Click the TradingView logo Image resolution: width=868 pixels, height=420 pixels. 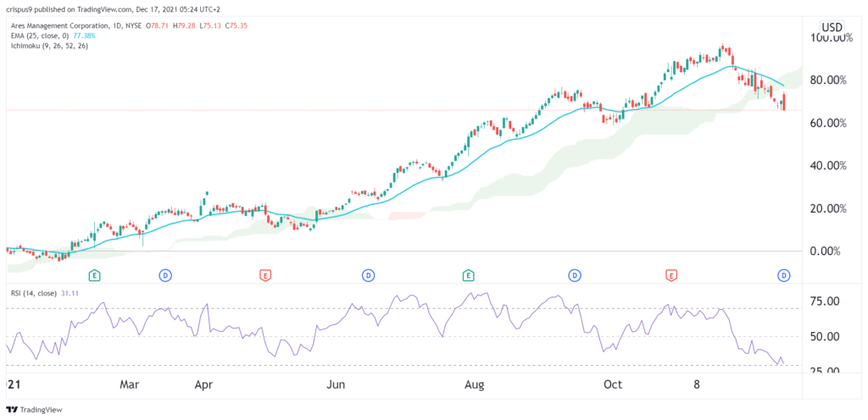coord(34,410)
